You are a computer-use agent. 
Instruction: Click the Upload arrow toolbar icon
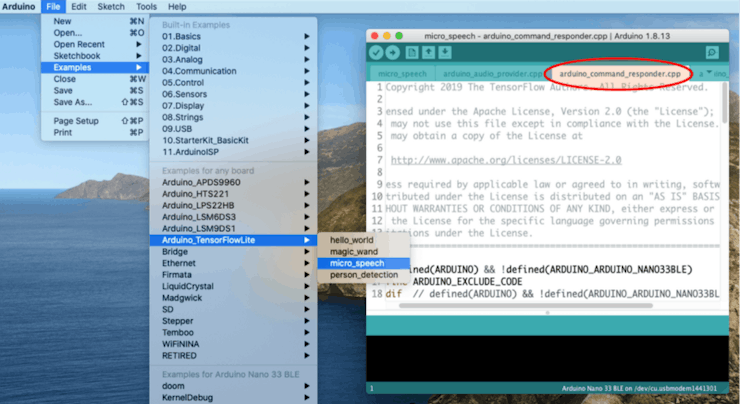393,52
